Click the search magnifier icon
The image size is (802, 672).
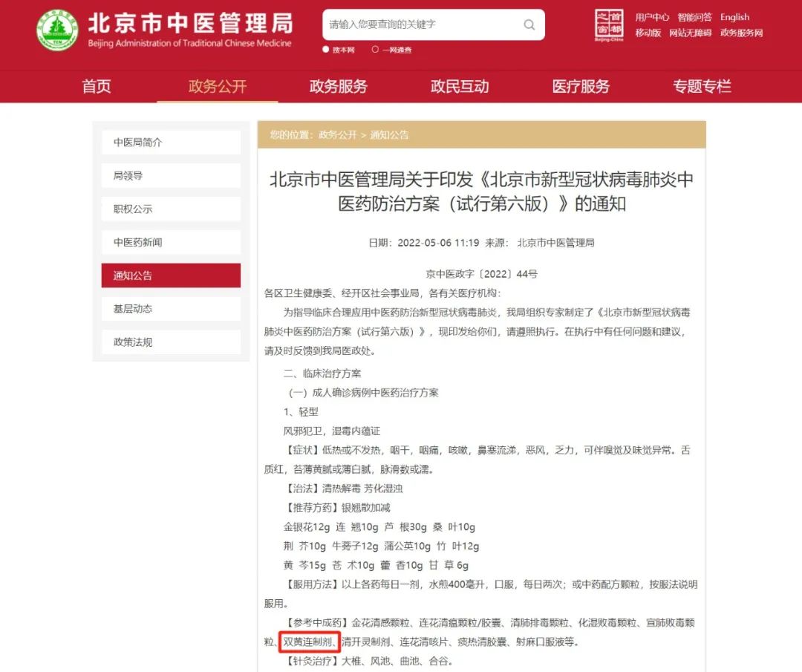(x=529, y=25)
